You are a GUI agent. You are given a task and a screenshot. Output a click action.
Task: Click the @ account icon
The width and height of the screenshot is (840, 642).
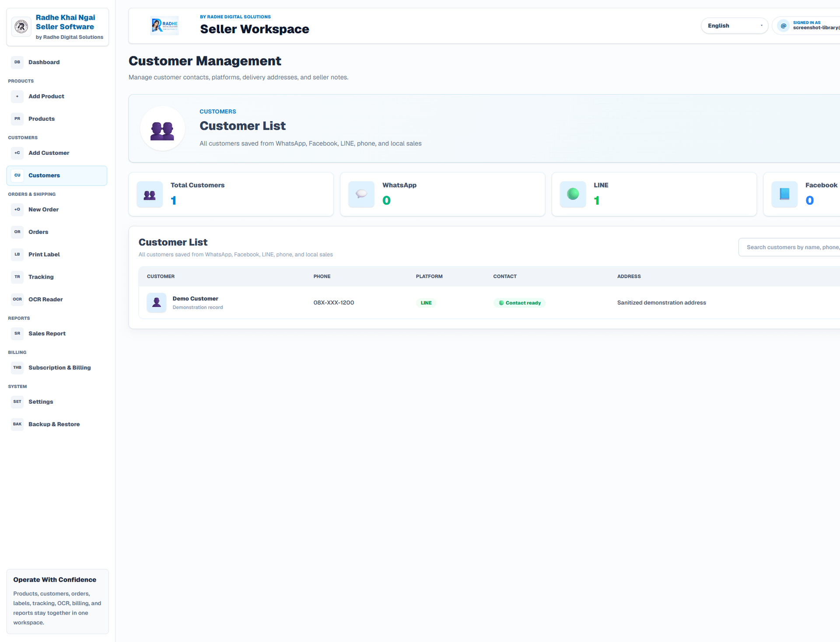point(784,26)
